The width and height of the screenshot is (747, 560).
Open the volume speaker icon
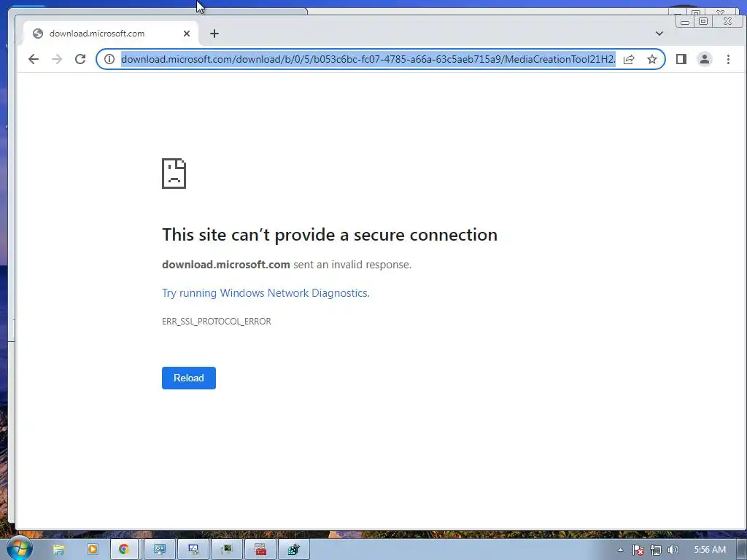[673, 550]
